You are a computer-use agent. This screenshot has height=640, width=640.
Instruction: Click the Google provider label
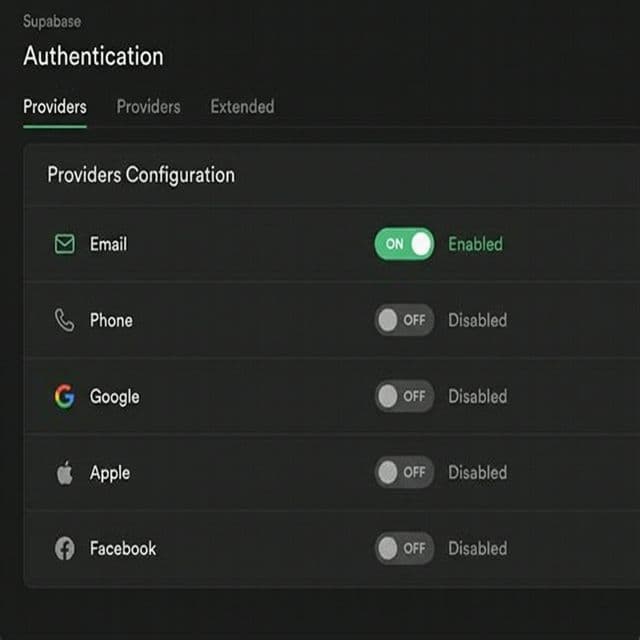(x=115, y=397)
